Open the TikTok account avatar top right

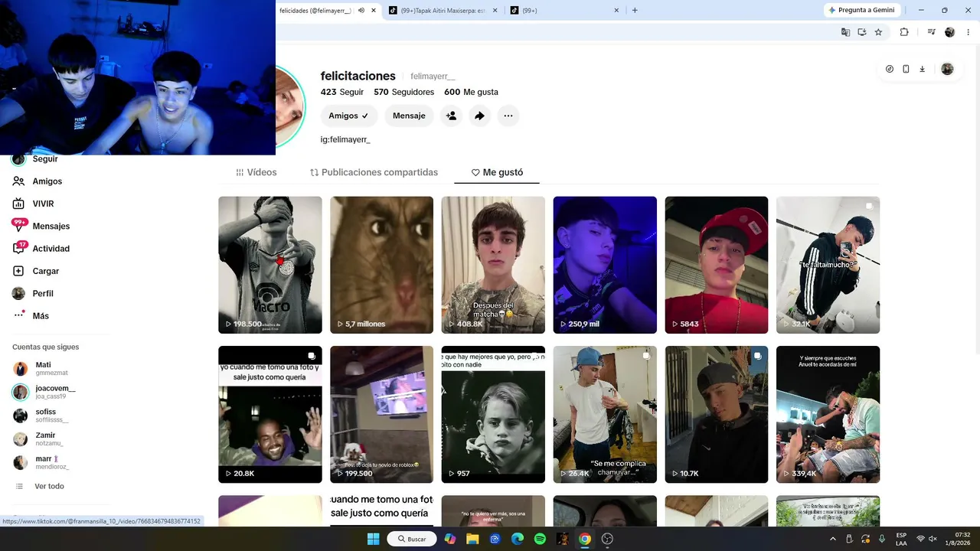coord(947,69)
